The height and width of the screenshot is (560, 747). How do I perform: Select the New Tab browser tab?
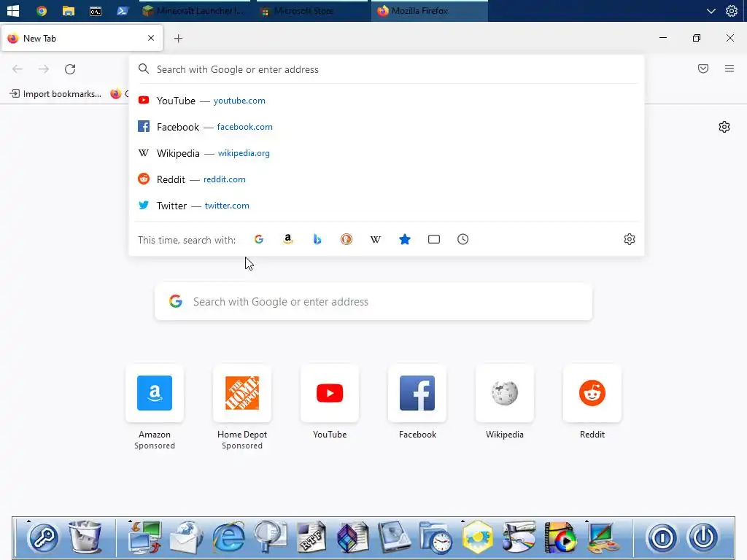tap(82, 38)
